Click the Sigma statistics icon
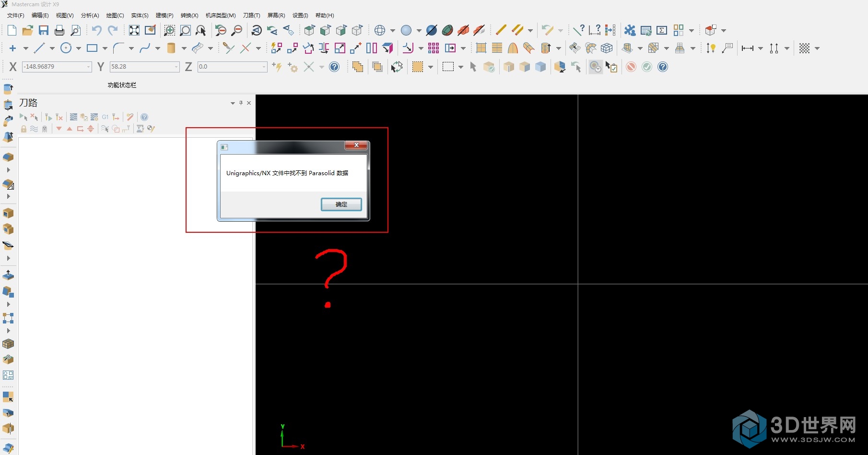The height and width of the screenshot is (455, 868). 662,30
